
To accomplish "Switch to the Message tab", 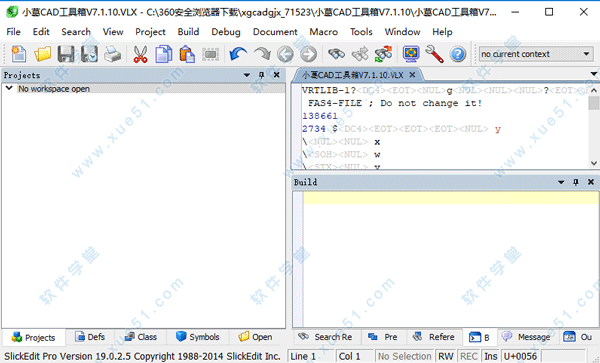I will pyautogui.click(x=527, y=337).
